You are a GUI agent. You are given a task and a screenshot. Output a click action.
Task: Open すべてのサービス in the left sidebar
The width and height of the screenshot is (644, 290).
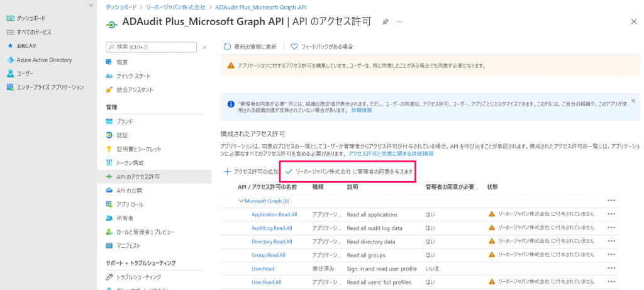(x=34, y=32)
